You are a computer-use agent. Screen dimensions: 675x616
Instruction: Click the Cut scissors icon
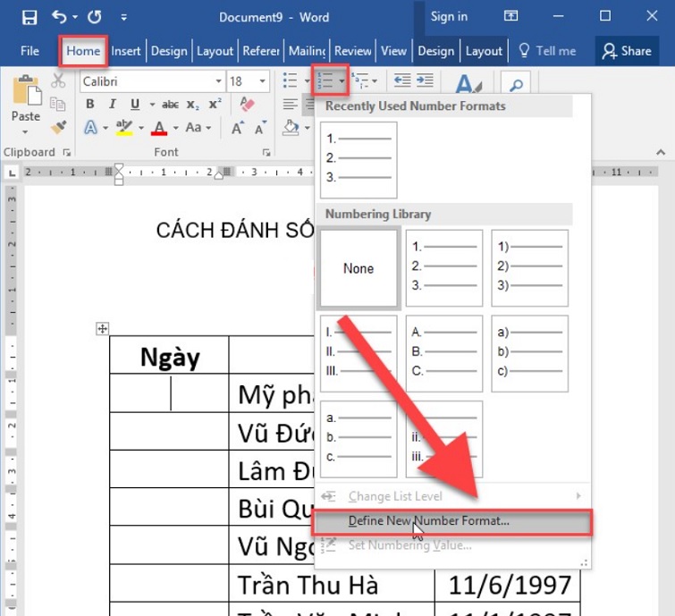coord(59,81)
